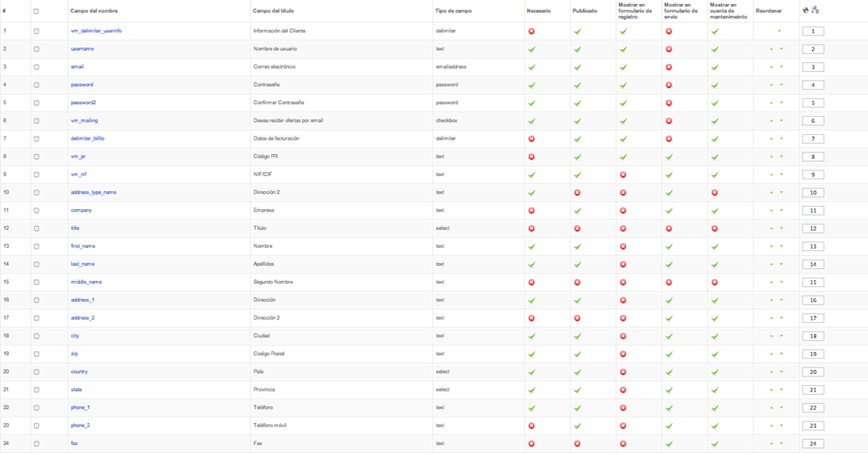Publish the title field via red icon
Screen dimensions: 868x453
(578, 228)
